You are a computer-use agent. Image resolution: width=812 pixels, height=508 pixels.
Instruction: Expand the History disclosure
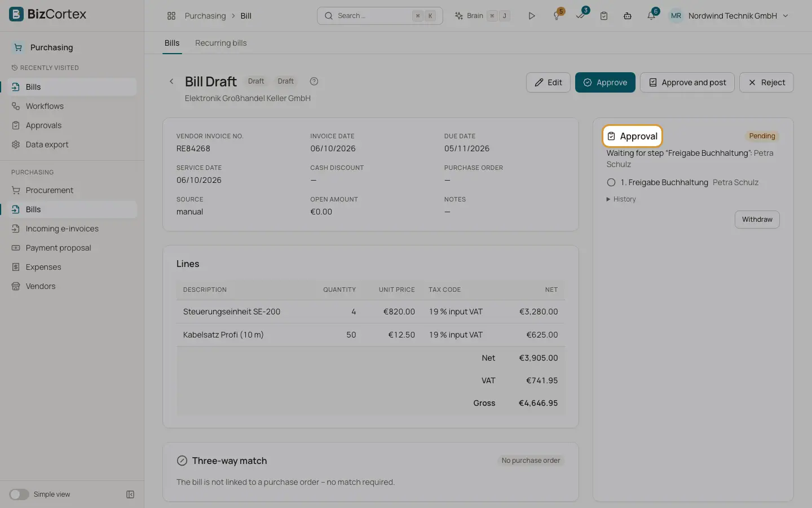coord(621,199)
